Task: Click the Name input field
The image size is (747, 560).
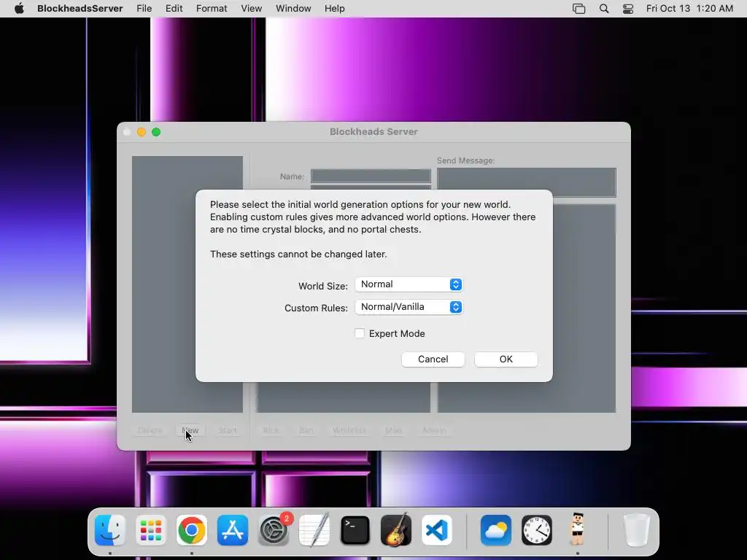Action: (371, 176)
